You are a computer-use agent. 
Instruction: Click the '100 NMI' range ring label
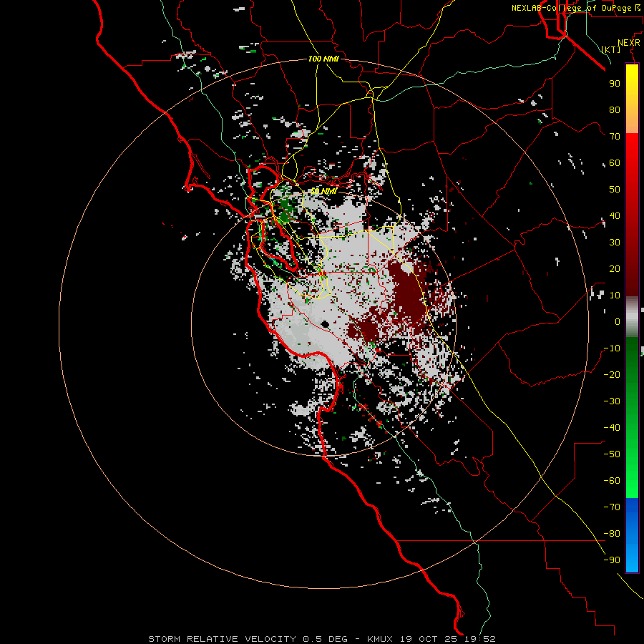(x=323, y=59)
